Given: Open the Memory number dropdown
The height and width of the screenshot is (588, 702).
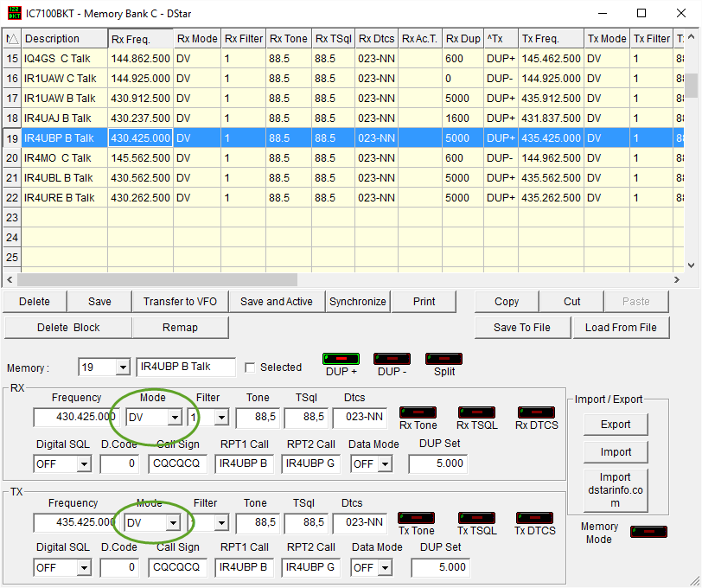Looking at the screenshot, I should (x=122, y=367).
